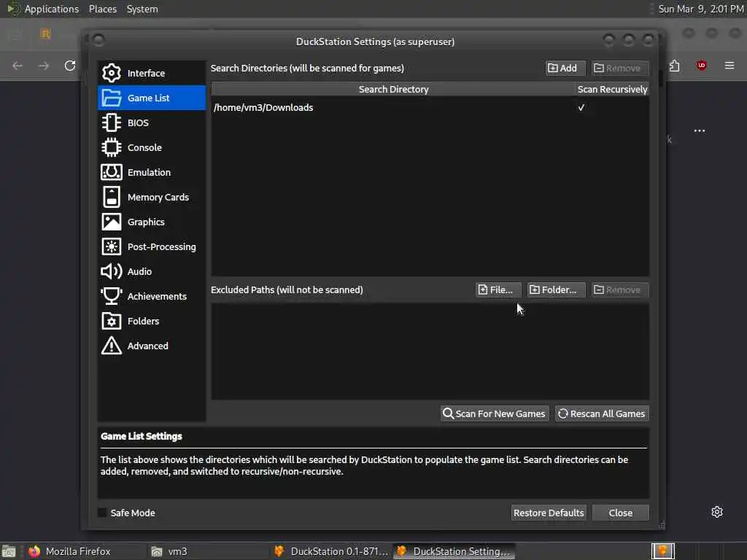Click the workspace switcher in taskbar
Screen dimensions: 747x560
(x=662, y=551)
